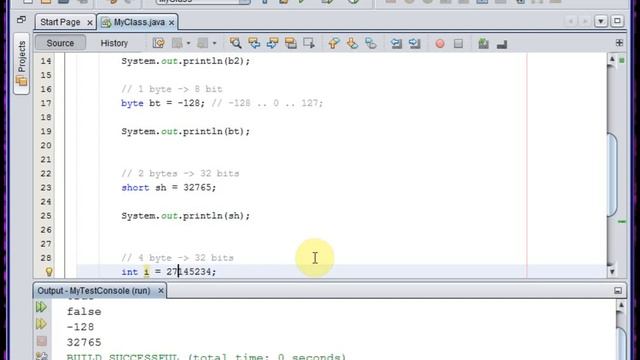Open the Forward history dropdown arrow

[x=214, y=43]
